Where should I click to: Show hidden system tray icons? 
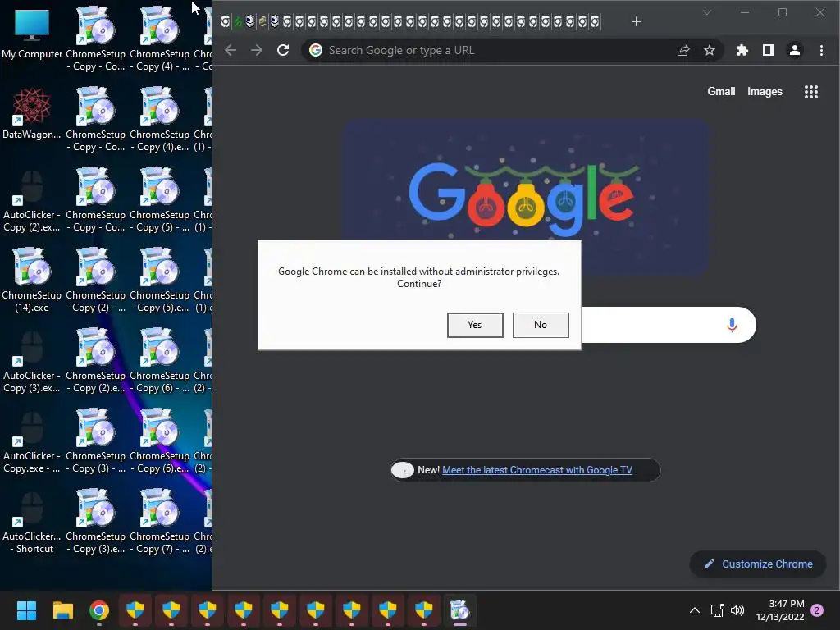click(x=694, y=610)
